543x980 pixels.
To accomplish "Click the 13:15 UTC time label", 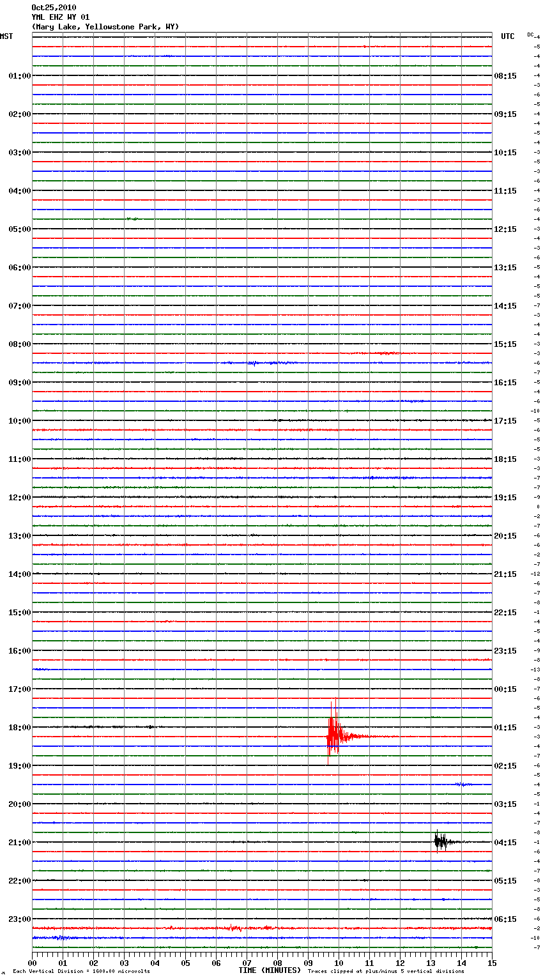I will (505, 268).
